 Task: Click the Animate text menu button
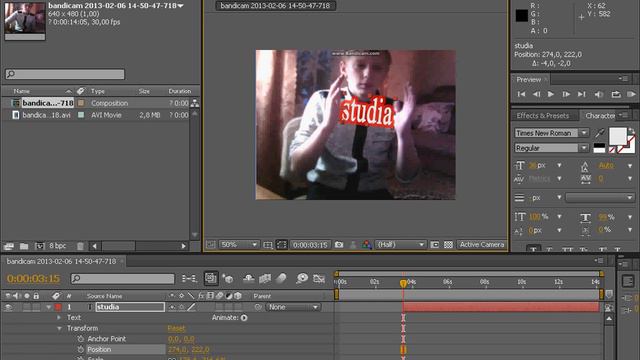click(x=244, y=318)
